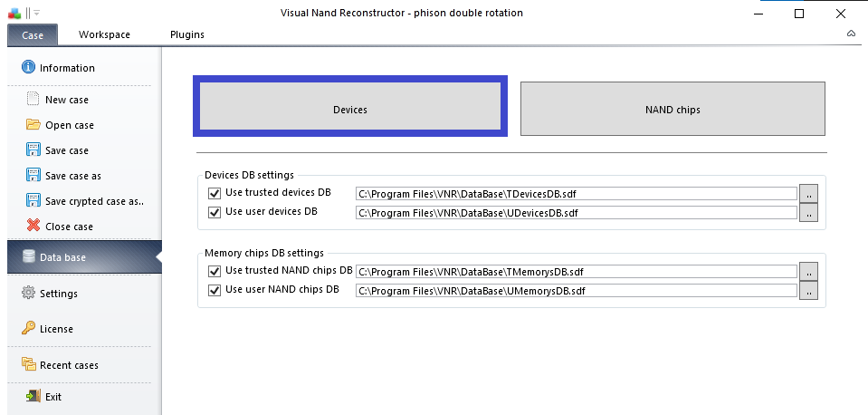Switch to the Plugins tab
868x415 pixels.
(187, 34)
